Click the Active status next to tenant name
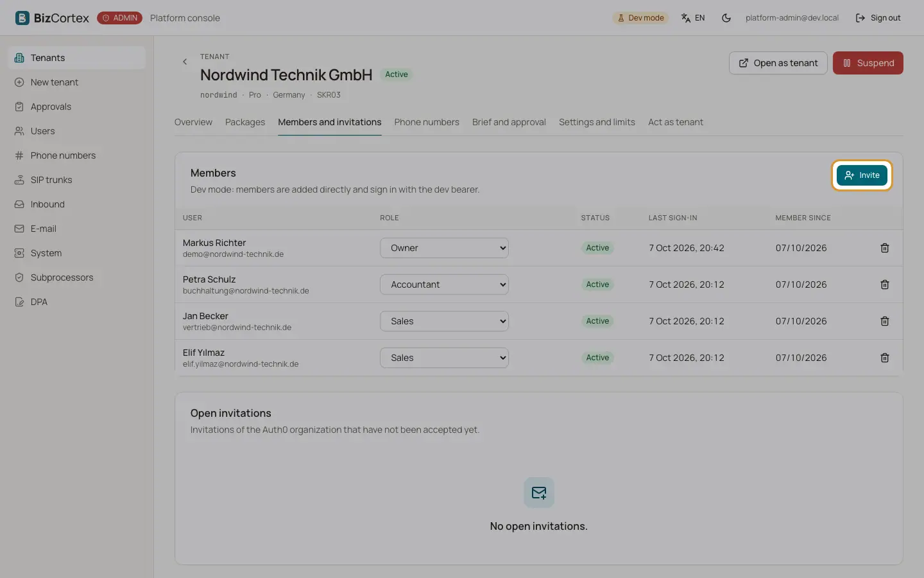 (x=397, y=74)
